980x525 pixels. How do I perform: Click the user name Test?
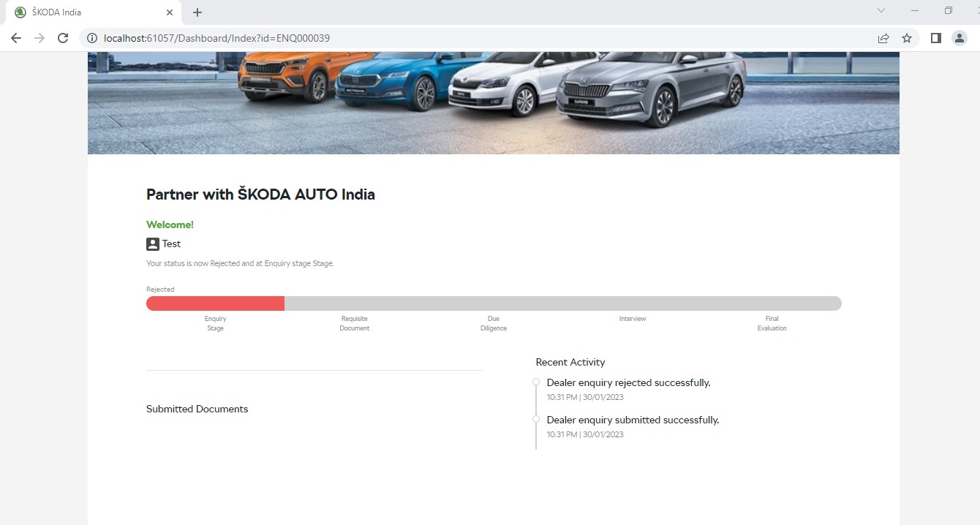tap(171, 243)
